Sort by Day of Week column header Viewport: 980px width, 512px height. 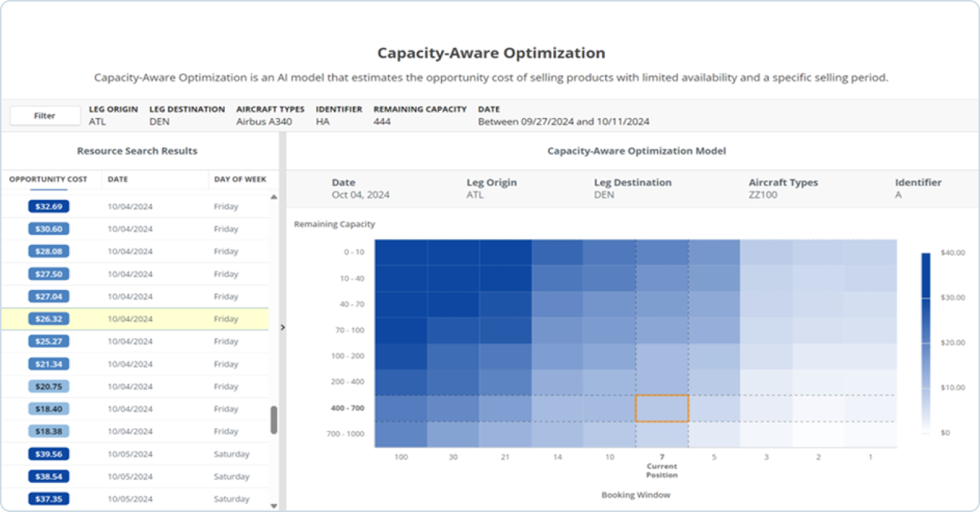[x=240, y=179]
